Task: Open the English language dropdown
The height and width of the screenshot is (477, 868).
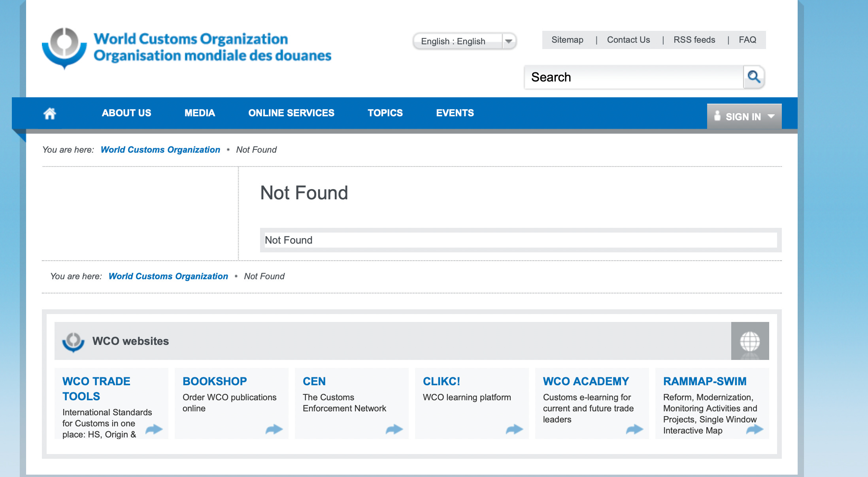Action: click(465, 41)
